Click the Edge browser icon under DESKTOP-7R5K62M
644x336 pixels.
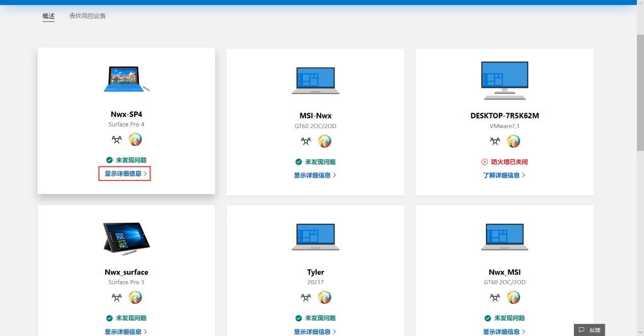tap(513, 141)
